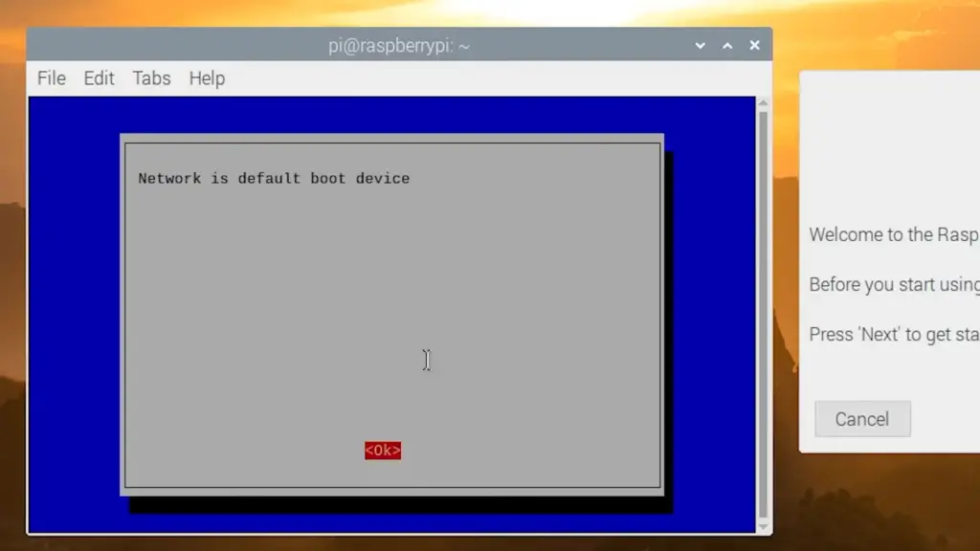Click "Press 'Next' to get sta" wizard text
980x551 pixels.
tap(895, 335)
